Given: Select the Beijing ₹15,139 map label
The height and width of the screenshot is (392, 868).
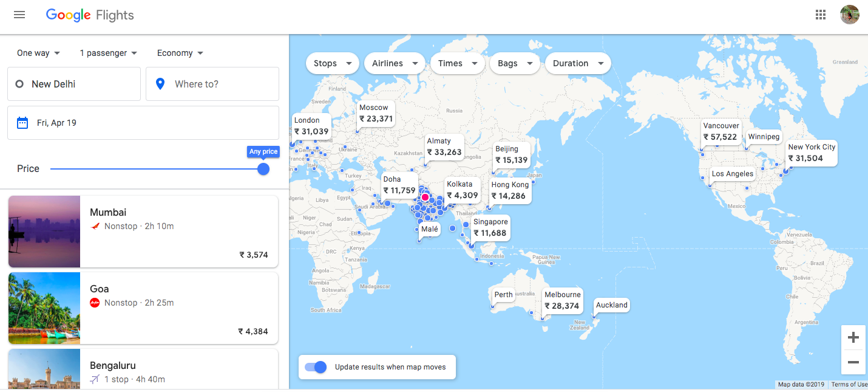Looking at the screenshot, I should point(512,154).
